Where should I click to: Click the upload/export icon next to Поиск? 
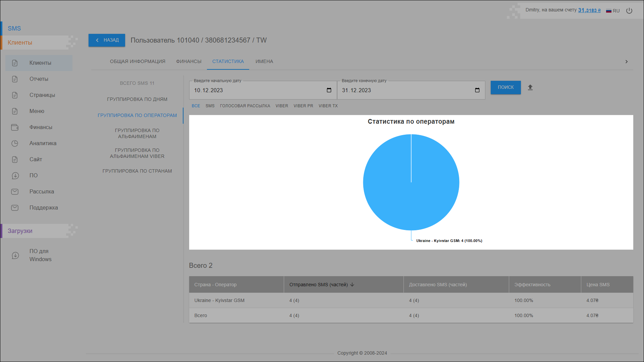pyautogui.click(x=530, y=87)
